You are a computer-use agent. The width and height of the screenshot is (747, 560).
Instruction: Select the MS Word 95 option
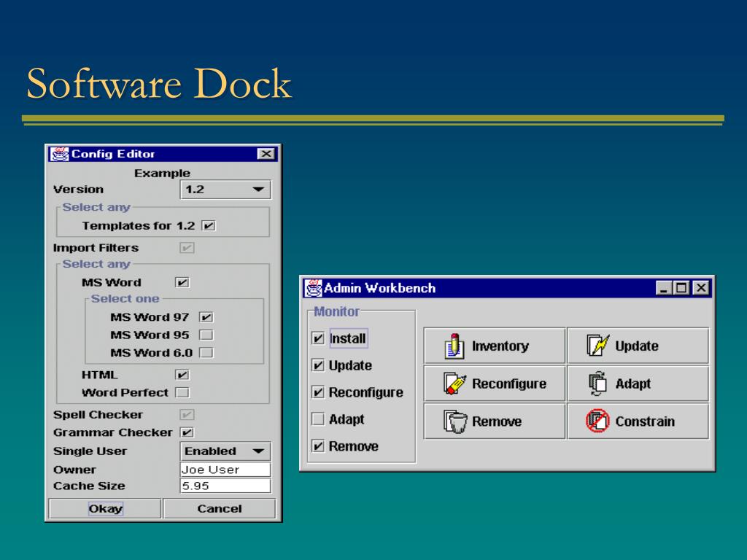(206, 335)
